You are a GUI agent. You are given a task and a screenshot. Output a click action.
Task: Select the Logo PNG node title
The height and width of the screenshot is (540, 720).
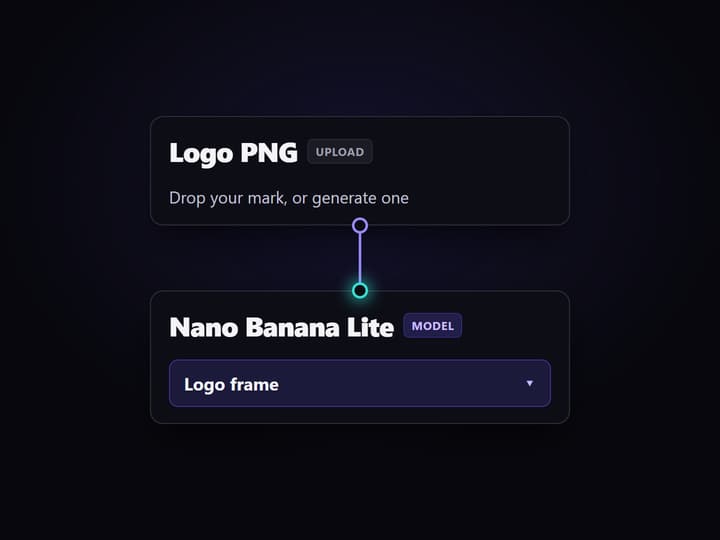(x=233, y=152)
